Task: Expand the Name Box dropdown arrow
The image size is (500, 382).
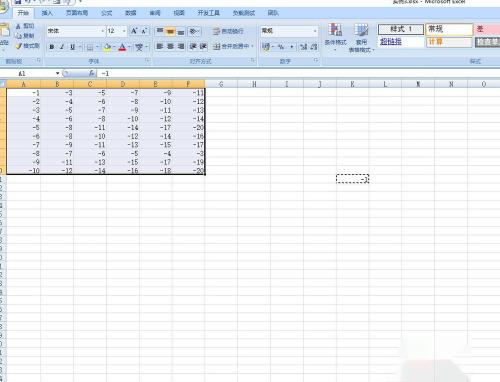Action: (57, 73)
